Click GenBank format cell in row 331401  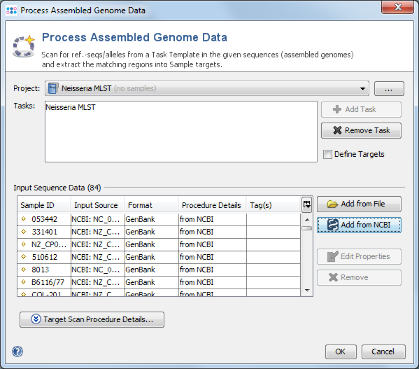pyautogui.click(x=151, y=232)
